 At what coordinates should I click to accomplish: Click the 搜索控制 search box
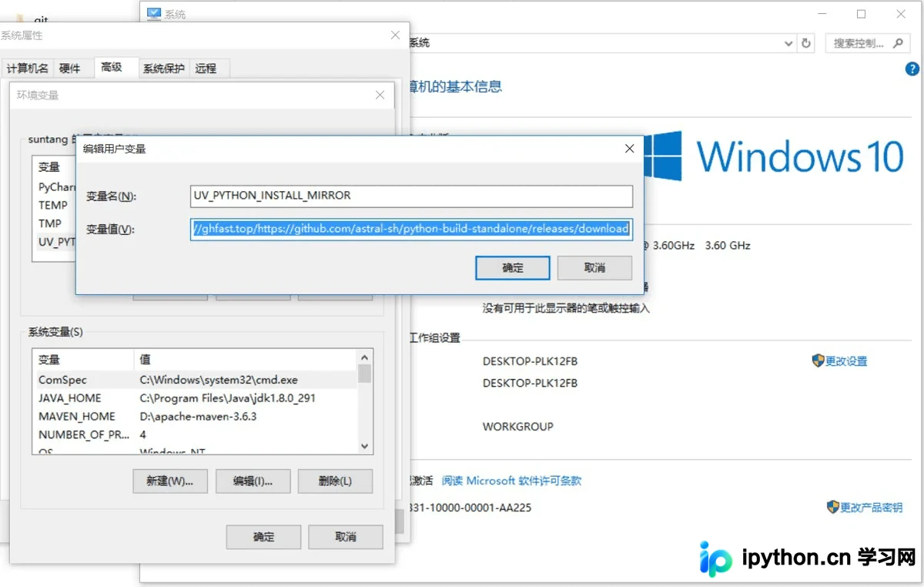866,43
